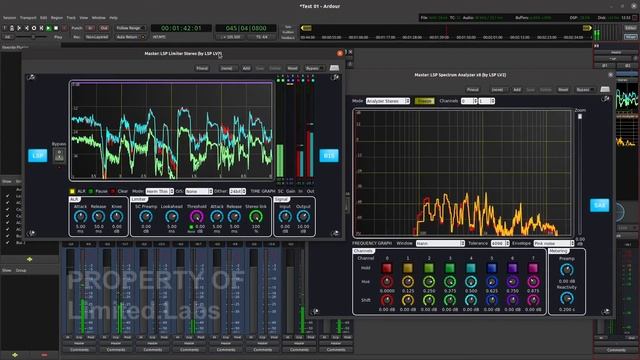The width and height of the screenshot is (640, 360).
Task: Click the blue B1S badge in Limiter
Action: pos(329,156)
